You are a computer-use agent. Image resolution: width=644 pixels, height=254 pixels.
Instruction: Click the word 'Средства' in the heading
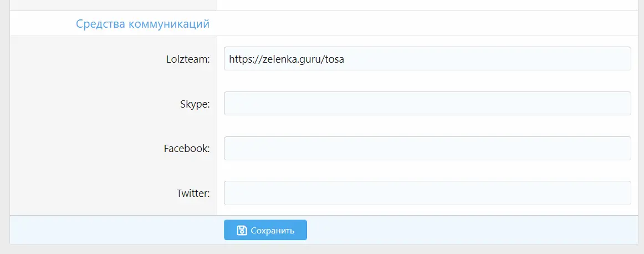click(100, 24)
